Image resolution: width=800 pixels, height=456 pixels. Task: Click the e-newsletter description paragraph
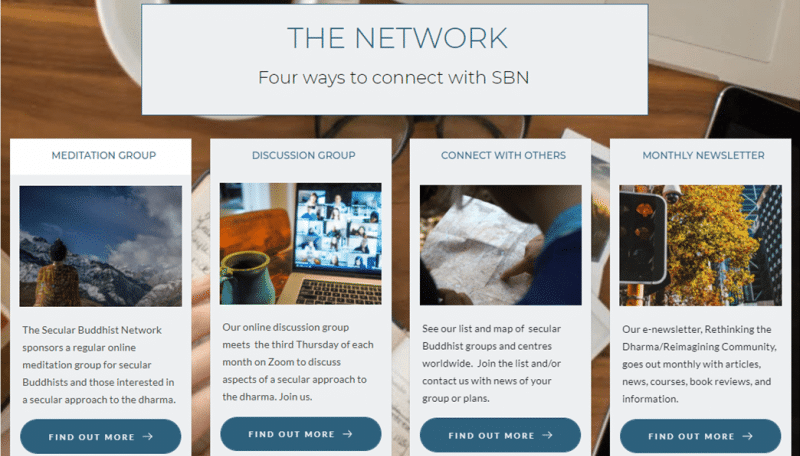(699, 364)
